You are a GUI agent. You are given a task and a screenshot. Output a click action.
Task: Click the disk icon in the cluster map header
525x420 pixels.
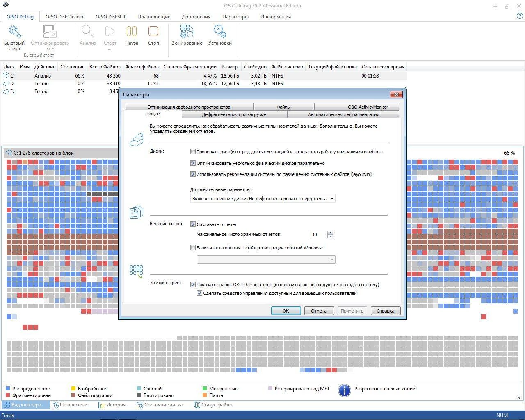click(x=9, y=153)
